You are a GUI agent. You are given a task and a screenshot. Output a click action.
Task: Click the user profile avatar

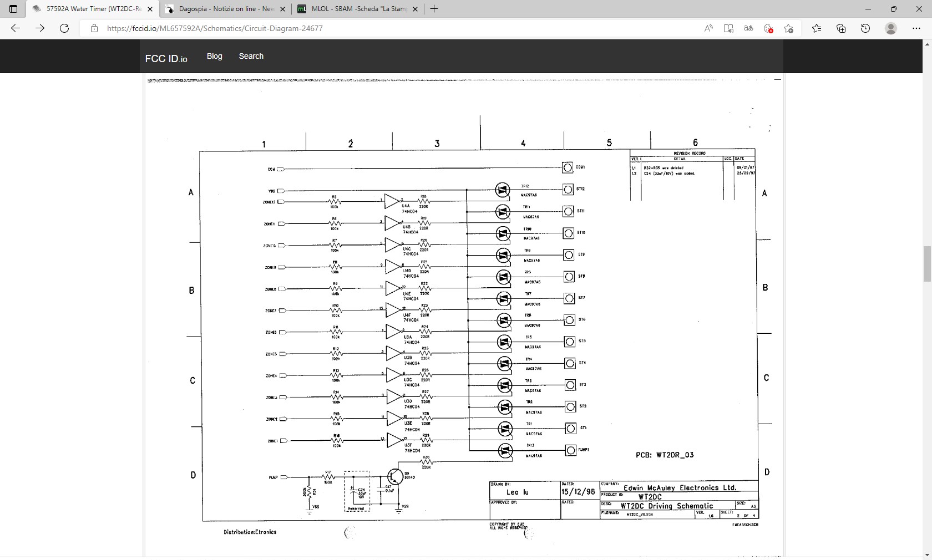pos(891,28)
